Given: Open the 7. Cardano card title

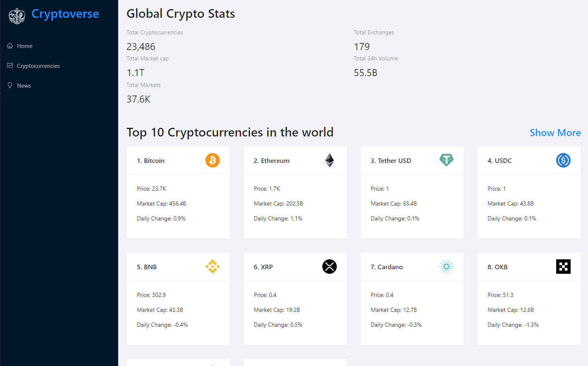Looking at the screenshot, I should [x=387, y=267].
